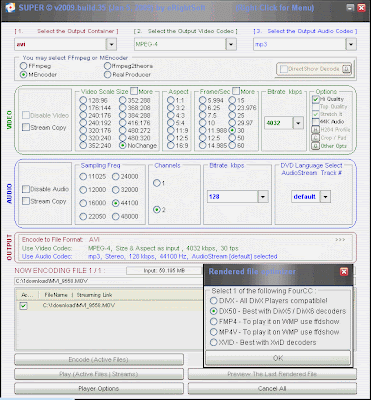Open the Output Container dropdown (avi)
This screenshot has width=371, height=400.
pyautogui.click(x=111, y=44)
